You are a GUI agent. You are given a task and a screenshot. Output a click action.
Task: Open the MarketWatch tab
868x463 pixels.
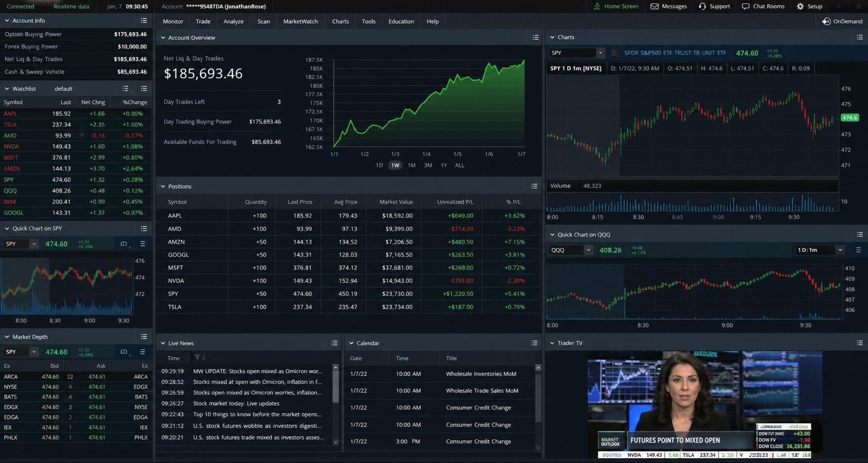300,21
